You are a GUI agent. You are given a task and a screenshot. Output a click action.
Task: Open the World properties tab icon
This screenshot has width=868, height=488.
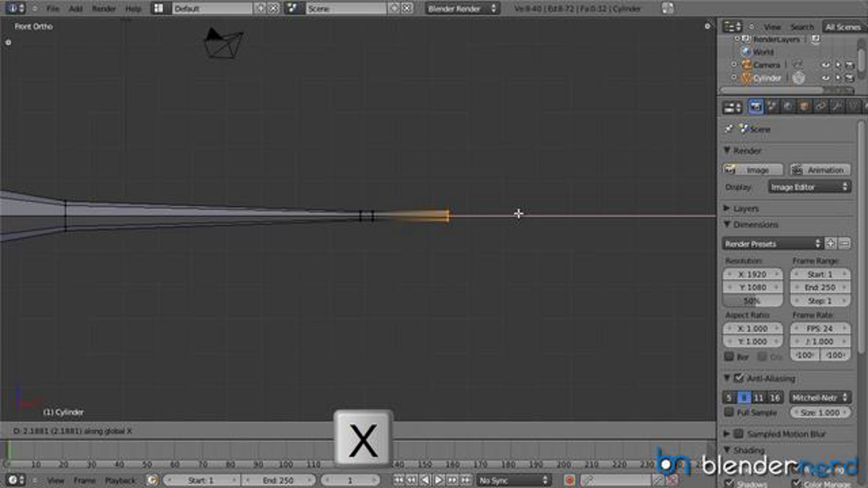point(788,107)
